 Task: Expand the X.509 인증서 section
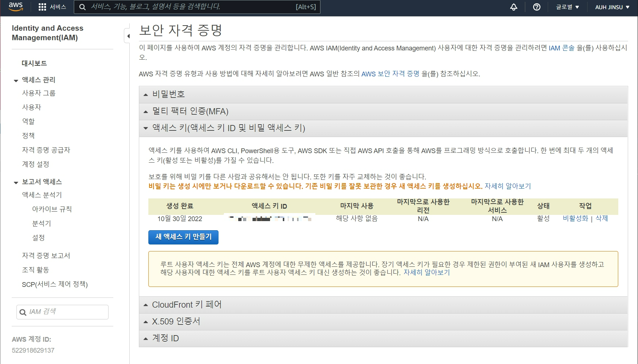point(383,322)
